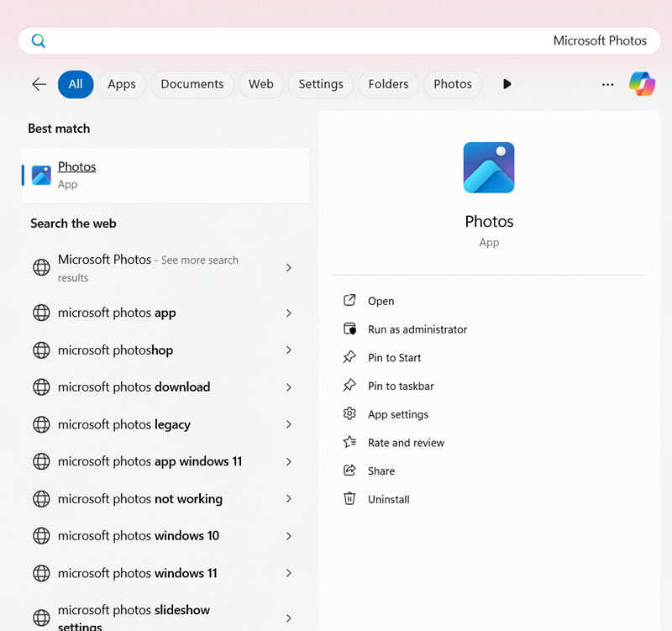This screenshot has height=631, width=672.
Task: Show more filters with play arrow
Action: pyautogui.click(x=507, y=84)
